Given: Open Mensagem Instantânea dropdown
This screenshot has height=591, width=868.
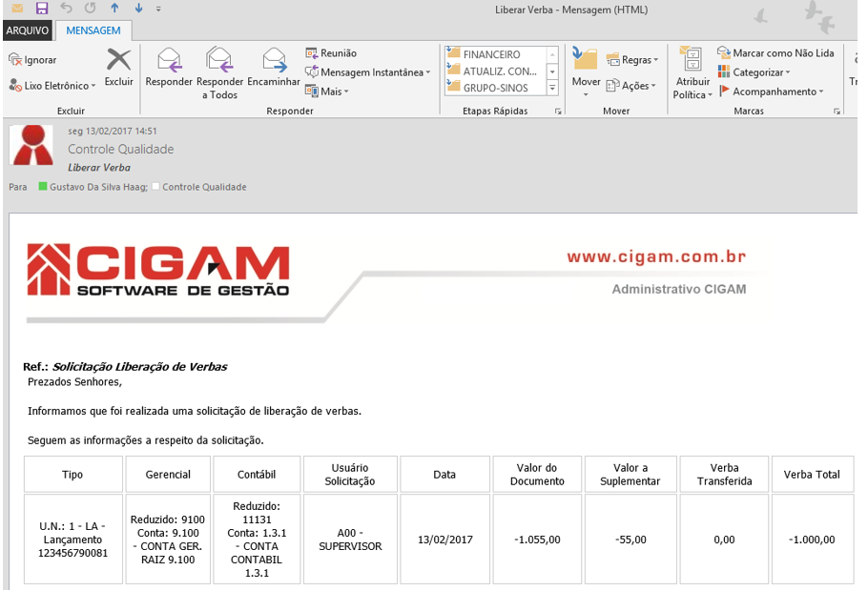Looking at the screenshot, I should coord(367,72).
